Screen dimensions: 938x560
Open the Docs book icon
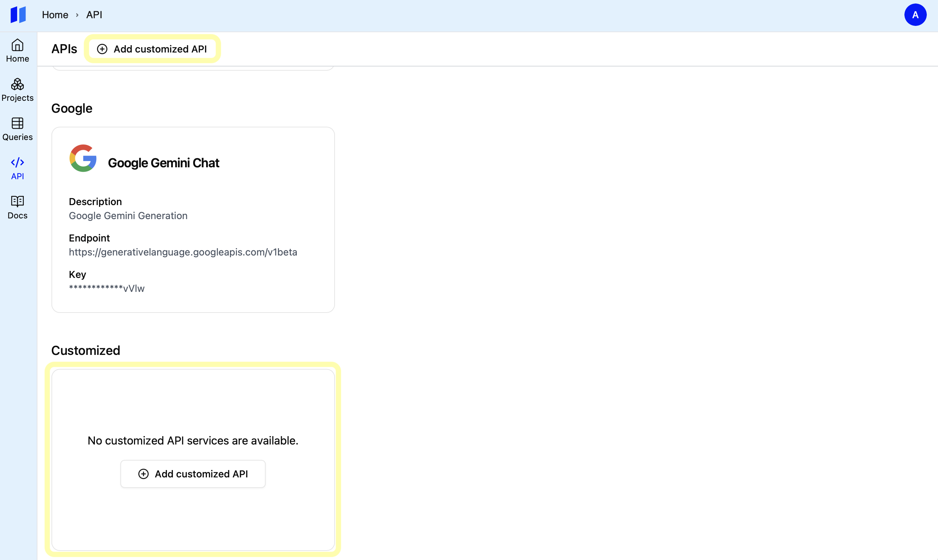17,201
